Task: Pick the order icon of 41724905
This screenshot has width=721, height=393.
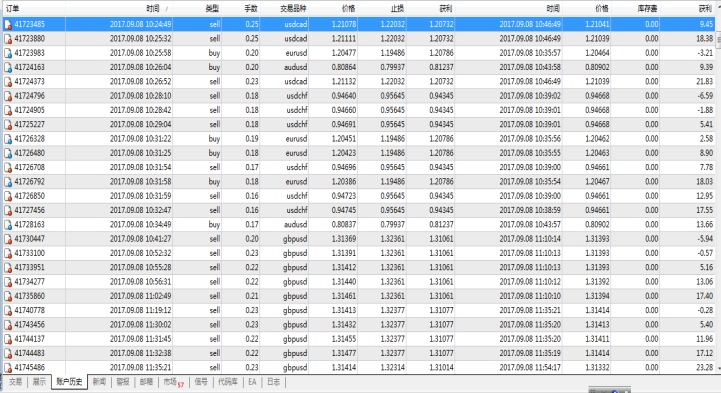Action: [x=8, y=110]
